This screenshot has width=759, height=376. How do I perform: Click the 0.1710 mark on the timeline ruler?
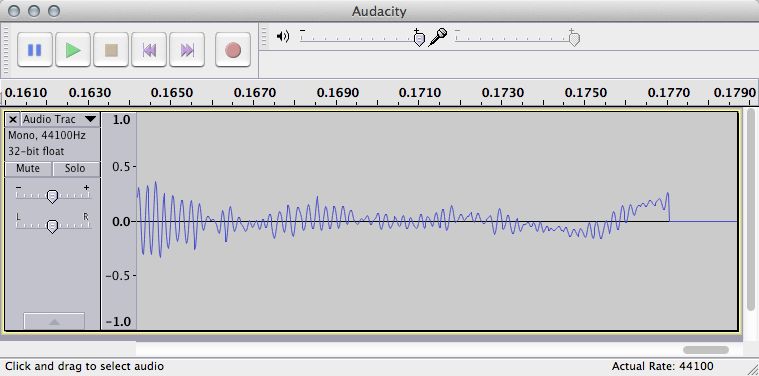pos(420,92)
